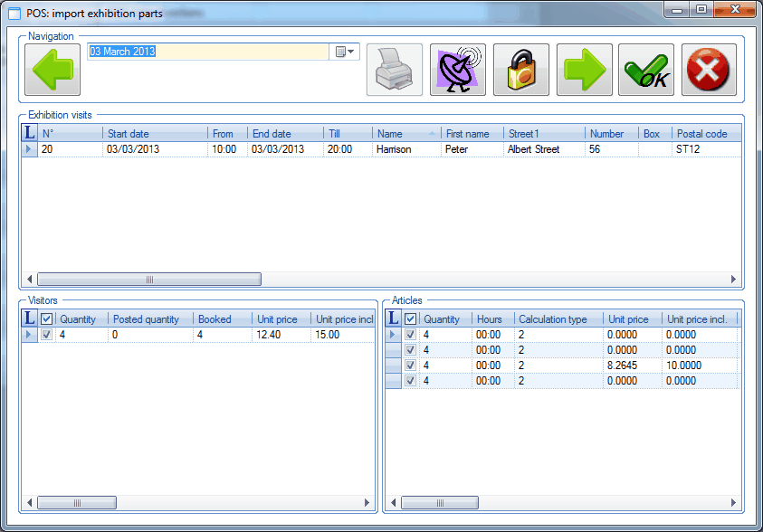The image size is (763, 532).
Task: Click the satellite dish icon button
Action: pyautogui.click(x=458, y=70)
